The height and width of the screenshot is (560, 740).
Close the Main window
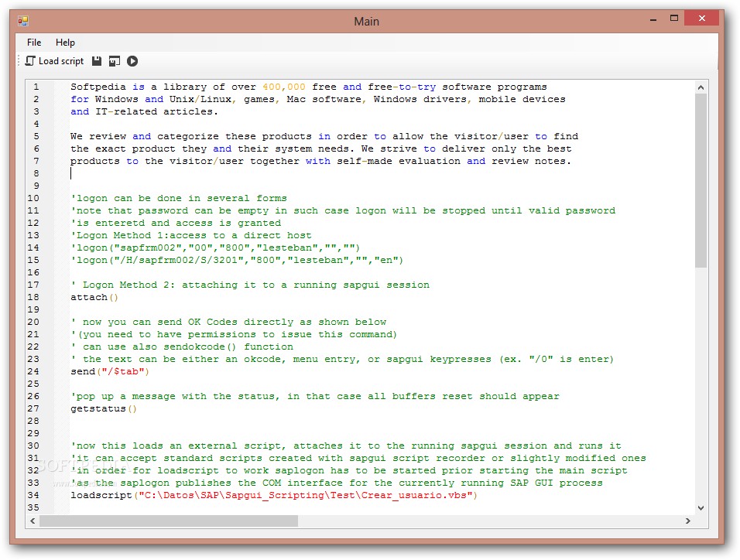click(702, 19)
